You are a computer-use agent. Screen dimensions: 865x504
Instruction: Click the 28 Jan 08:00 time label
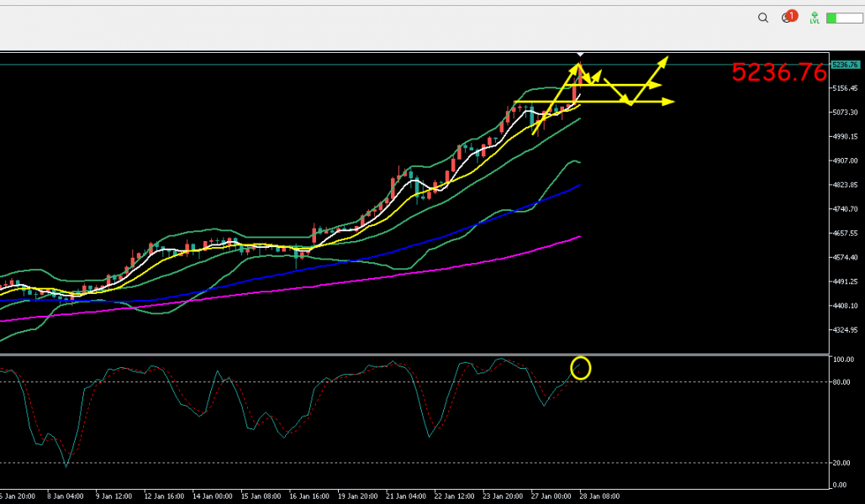(x=599, y=496)
